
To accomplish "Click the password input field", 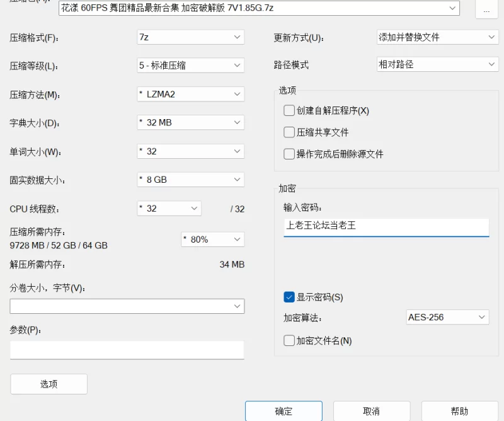I will 386,227.
